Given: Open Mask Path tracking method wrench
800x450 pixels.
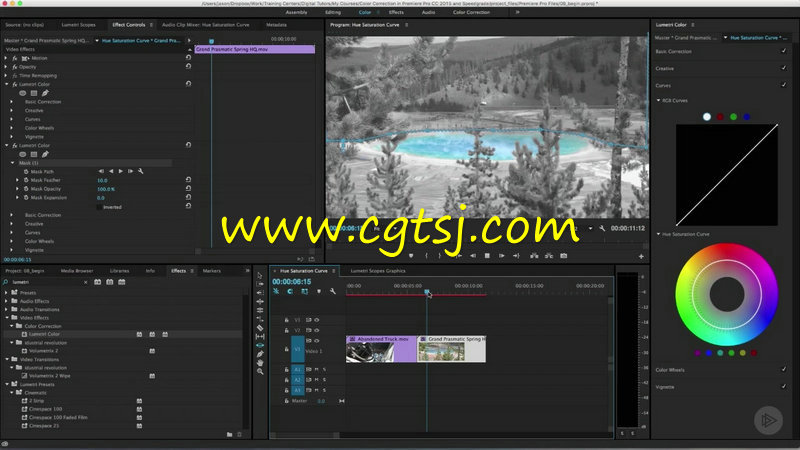Looking at the screenshot, I should 141,171.
